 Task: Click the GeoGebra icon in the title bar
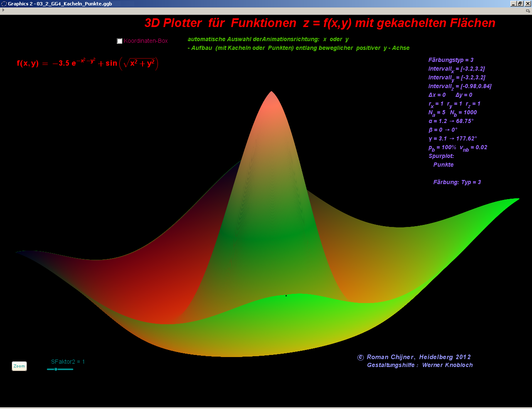point(4,4)
